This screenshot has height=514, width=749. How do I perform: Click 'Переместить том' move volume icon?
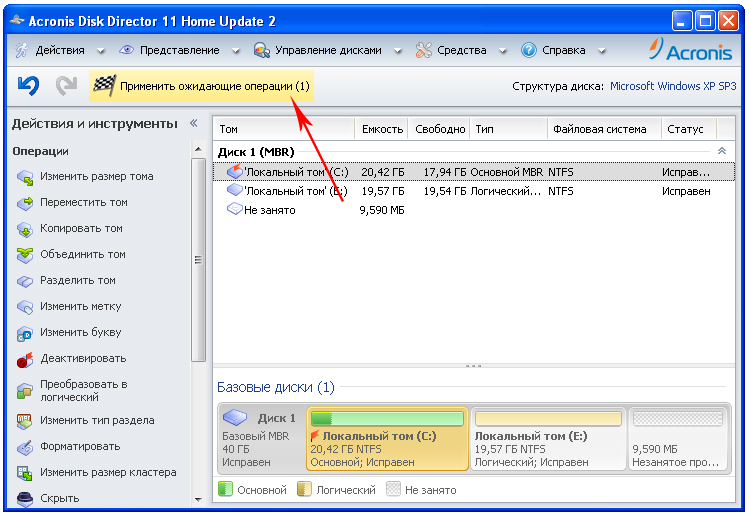click(x=25, y=203)
